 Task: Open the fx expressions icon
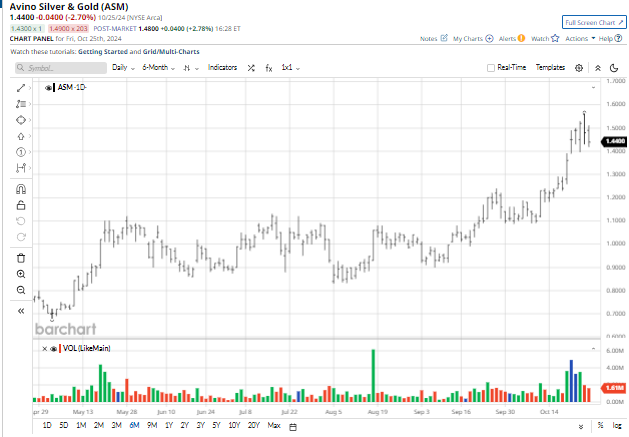click(x=269, y=68)
